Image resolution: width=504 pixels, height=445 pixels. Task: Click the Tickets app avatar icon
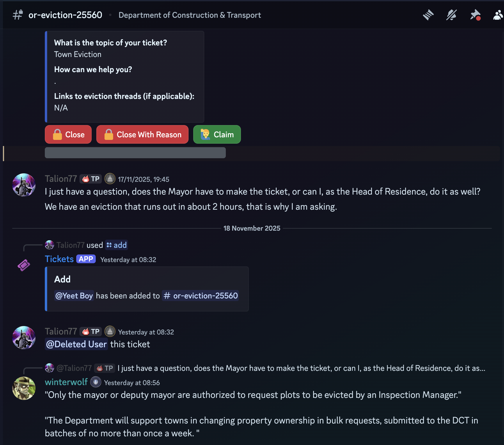pyautogui.click(x=24, y=265)
